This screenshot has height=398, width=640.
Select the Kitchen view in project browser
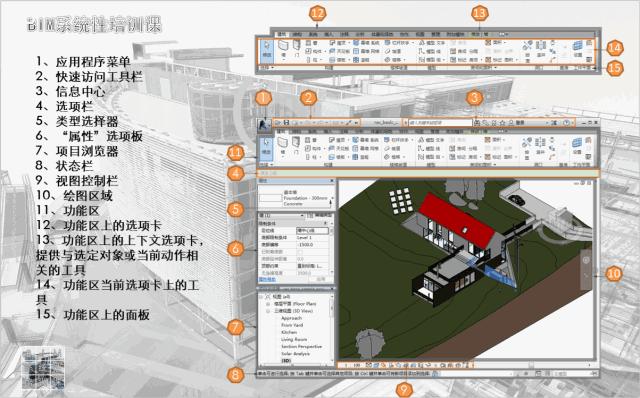[289, 332]
